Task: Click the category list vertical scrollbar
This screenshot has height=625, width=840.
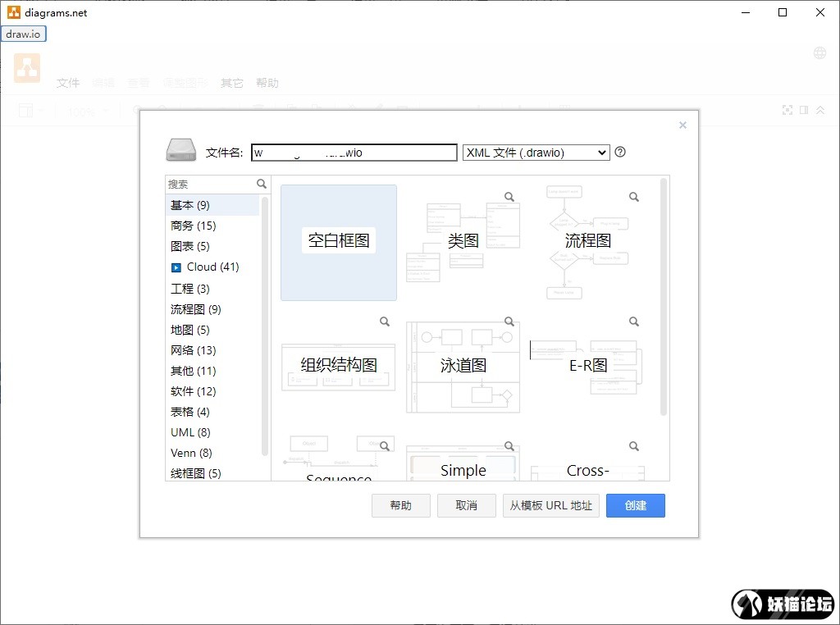Action: tap(264, 326)
